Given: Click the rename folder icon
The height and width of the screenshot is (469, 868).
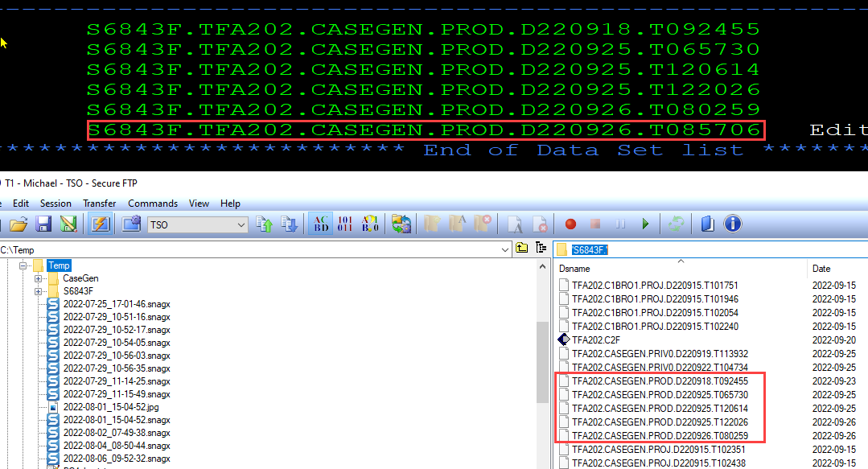Looking at the screenshot, I should click(457, 224).
